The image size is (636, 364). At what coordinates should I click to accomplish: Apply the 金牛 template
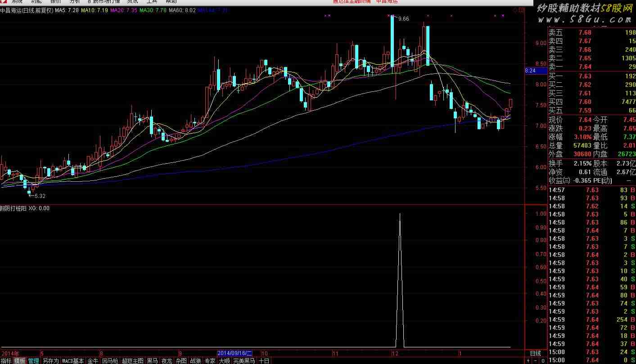click(x=93, y=361)
